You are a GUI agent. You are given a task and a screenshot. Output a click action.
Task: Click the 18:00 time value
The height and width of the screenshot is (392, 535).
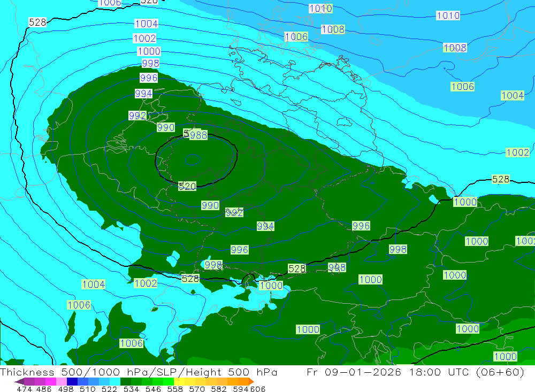coord(425,372)
